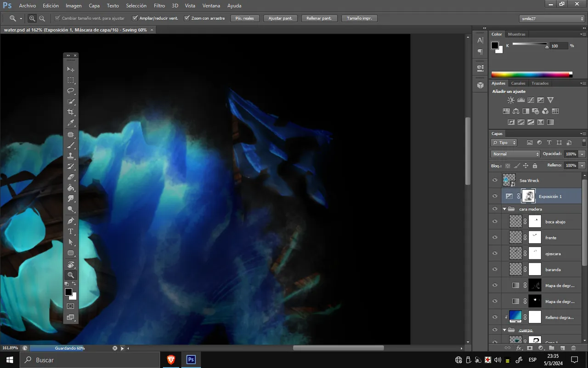588x368 pixels.
Task: Open the smile27 workspace dropdown
Action: [552, 18]
